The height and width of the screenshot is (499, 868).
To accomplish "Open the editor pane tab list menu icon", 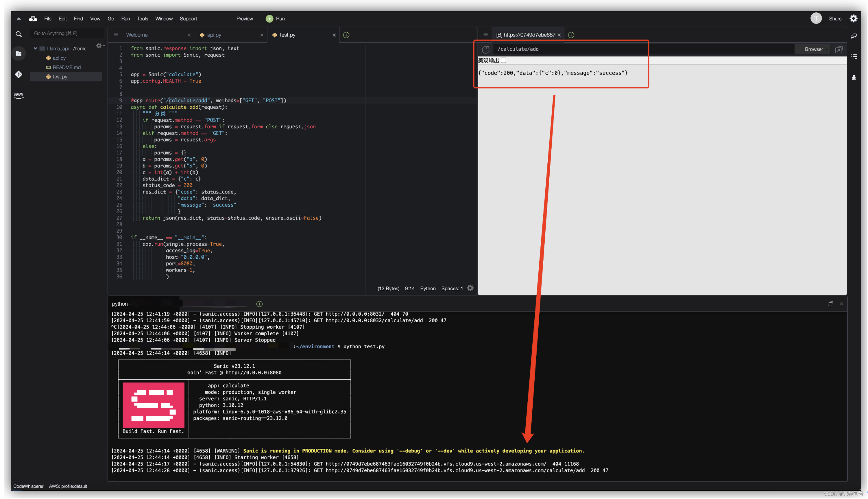I will (115, 35).
